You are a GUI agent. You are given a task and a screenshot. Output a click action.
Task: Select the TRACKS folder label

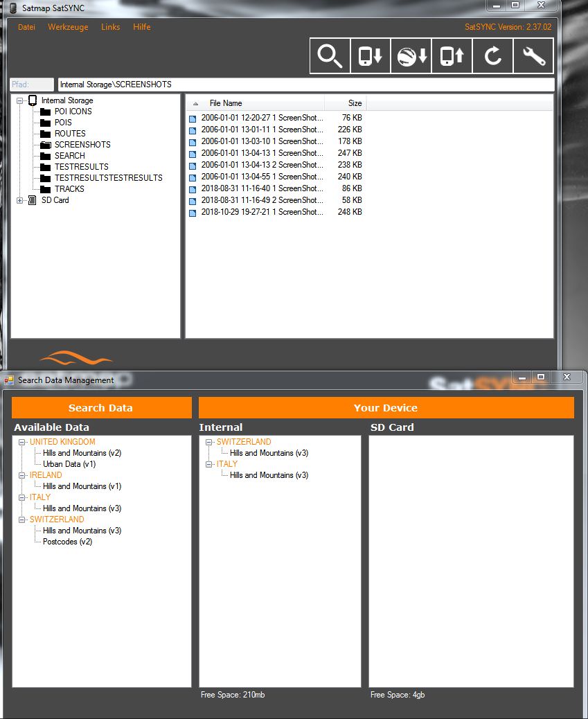coord(69,189)
